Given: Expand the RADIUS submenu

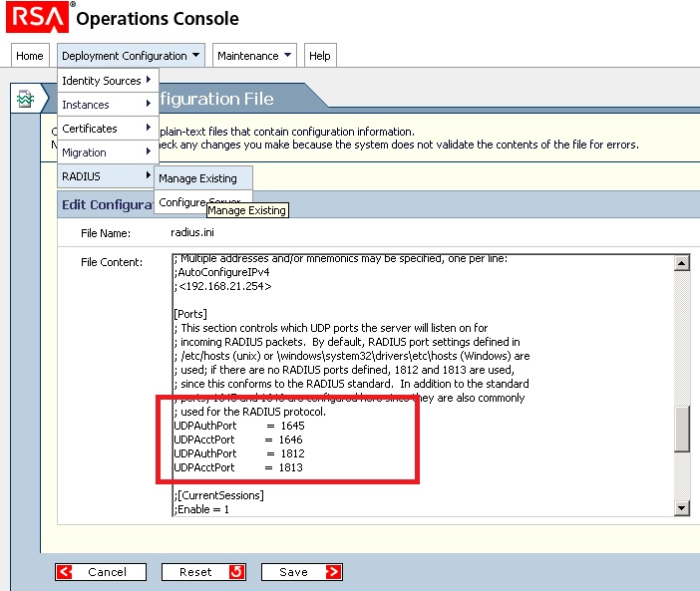Looking at the screenshot, I should 108,176.
